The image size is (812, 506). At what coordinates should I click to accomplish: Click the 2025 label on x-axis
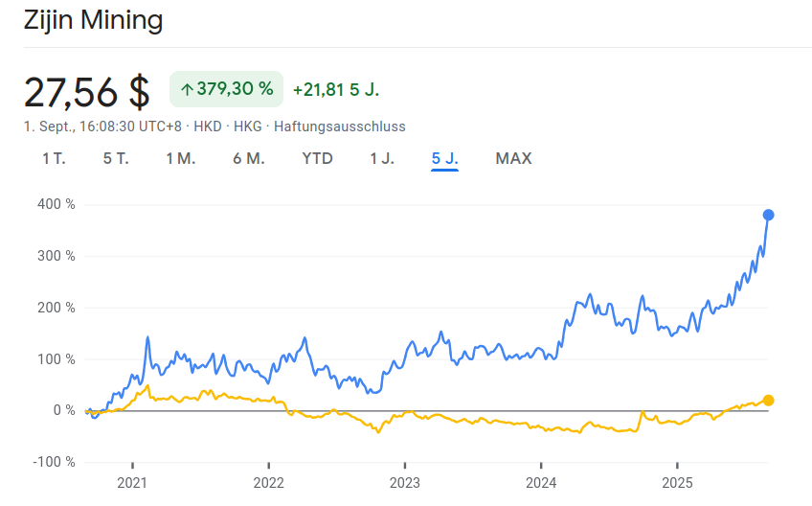(677, 480)
